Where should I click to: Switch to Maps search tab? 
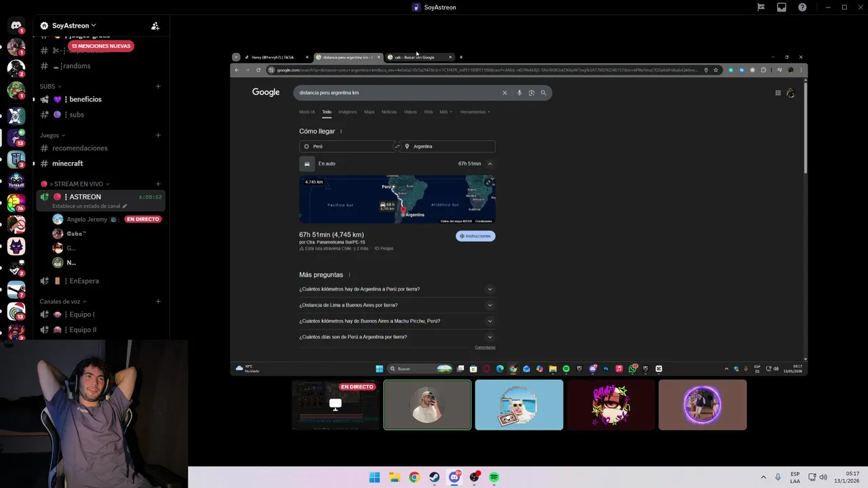(369, 112)
